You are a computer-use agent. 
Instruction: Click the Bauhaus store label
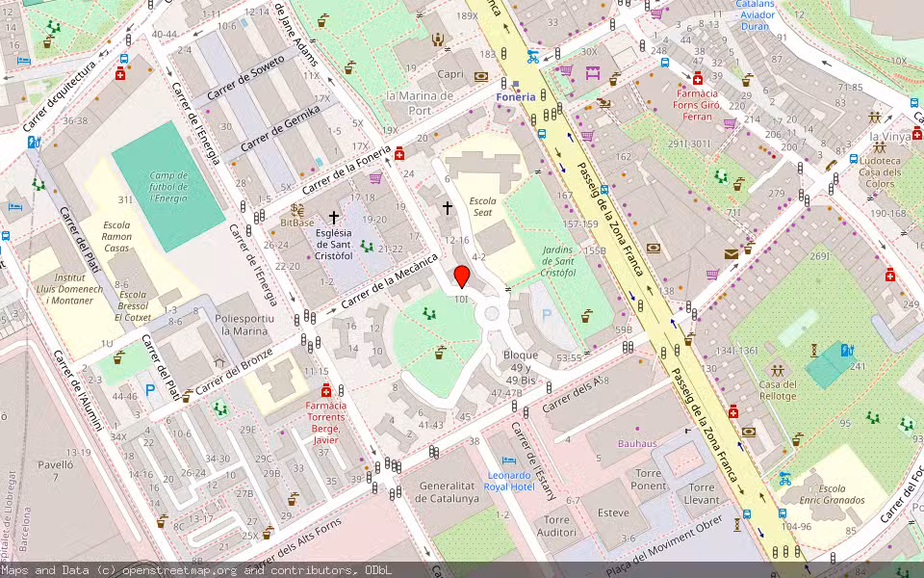coord(637,443)
